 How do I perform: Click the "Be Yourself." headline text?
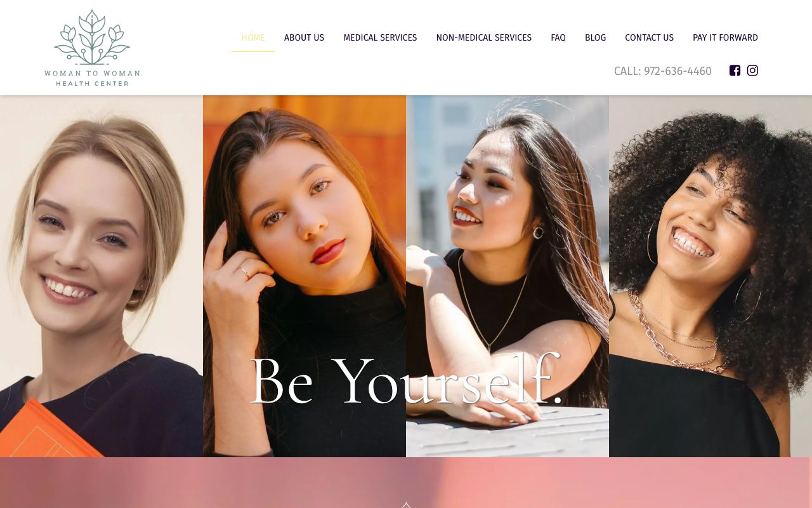click(x=406, y=381)
